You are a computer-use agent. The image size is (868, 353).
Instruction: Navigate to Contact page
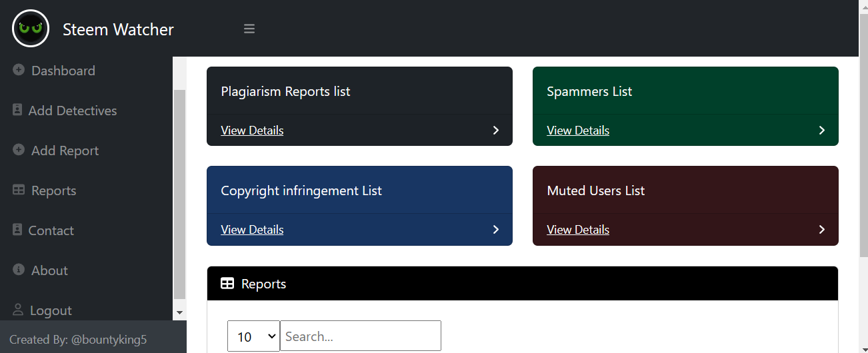(51, 230)
